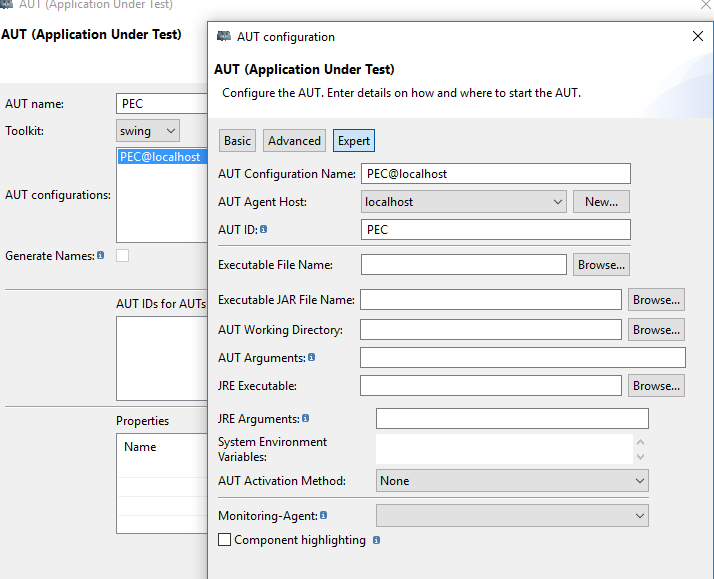Browse for the Executable File Name
The width and height of the screenshot is (714, 579).
(601, 264)
